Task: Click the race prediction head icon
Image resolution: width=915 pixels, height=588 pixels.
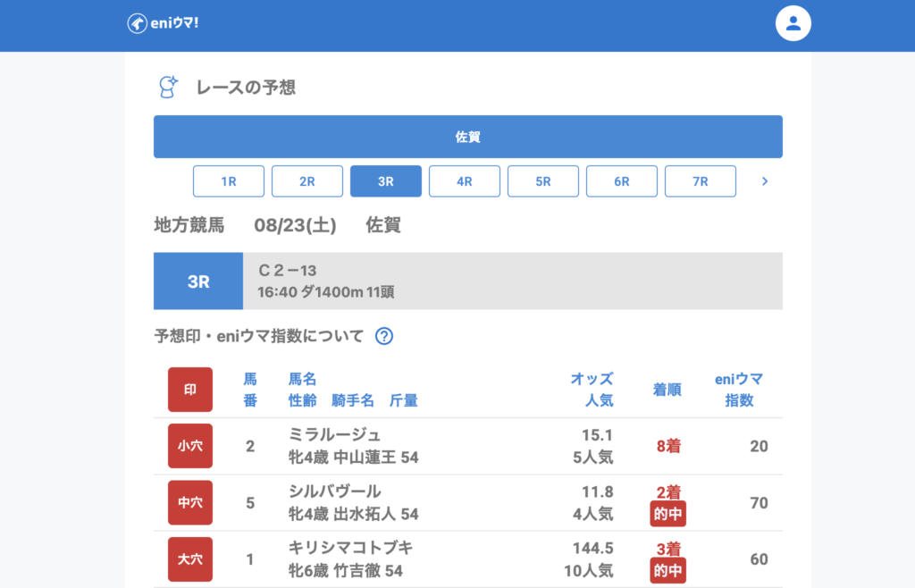Action: (x=167, y=87)
